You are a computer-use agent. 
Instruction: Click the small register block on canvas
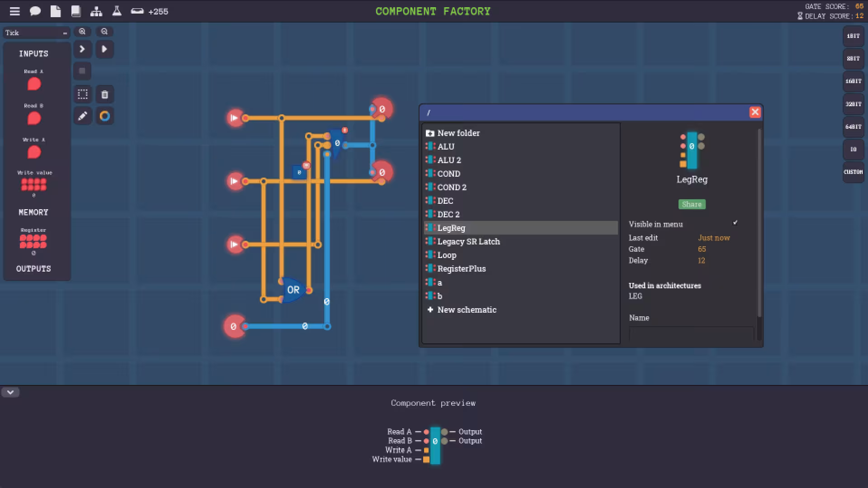click(x=299, y=172)
